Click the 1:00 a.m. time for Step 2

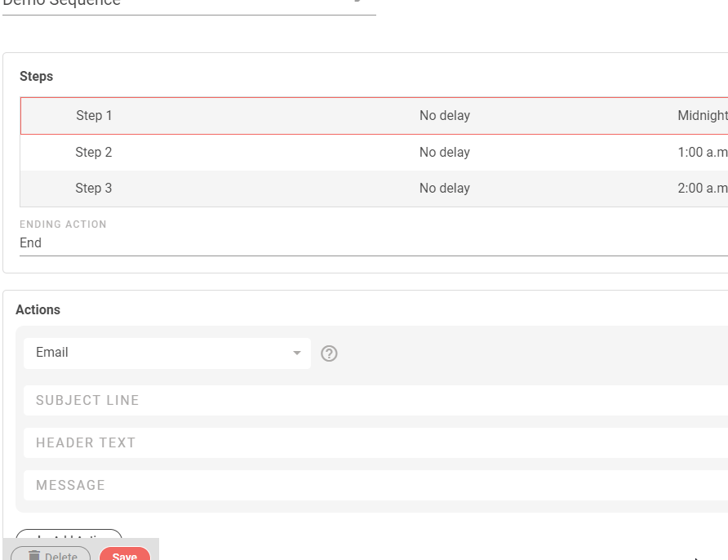pos(702,153)
